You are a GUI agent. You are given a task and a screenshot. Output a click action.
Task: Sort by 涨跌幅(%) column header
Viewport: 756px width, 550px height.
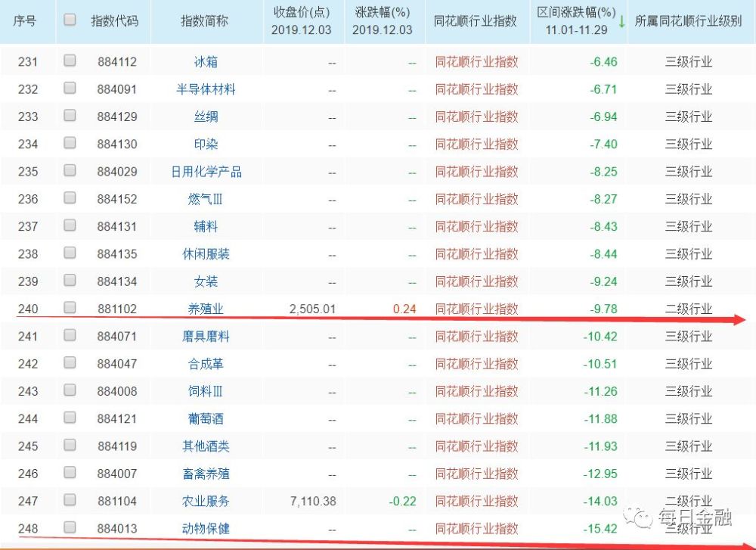(x=383, y=20)
